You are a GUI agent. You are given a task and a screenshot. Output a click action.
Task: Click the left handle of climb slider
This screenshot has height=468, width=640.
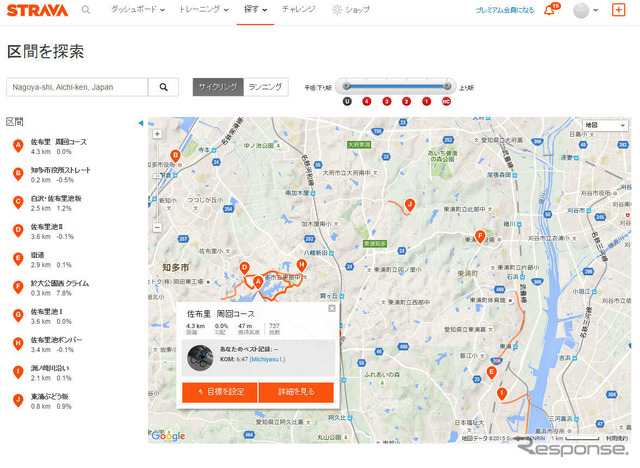click(347, 86)
